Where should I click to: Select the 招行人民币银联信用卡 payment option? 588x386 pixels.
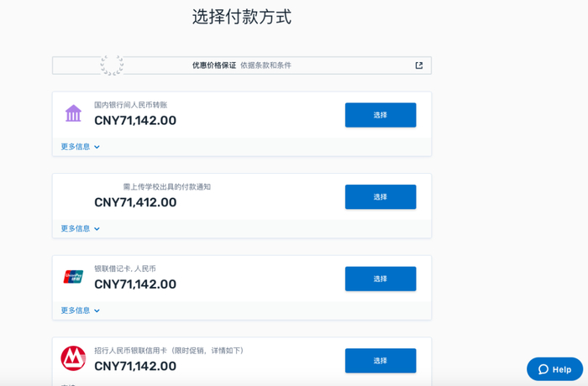coord(380,361)
